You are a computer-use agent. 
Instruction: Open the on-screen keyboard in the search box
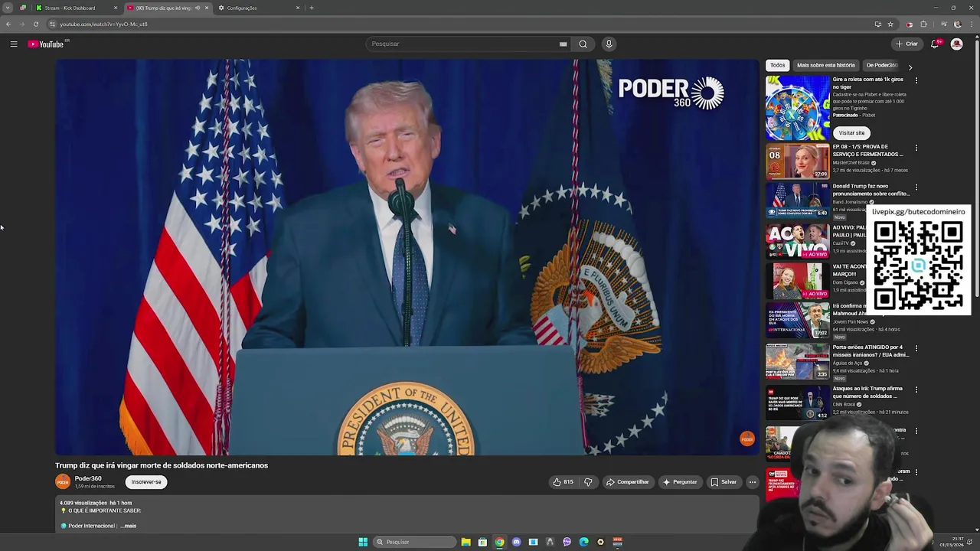pos(563,44)
